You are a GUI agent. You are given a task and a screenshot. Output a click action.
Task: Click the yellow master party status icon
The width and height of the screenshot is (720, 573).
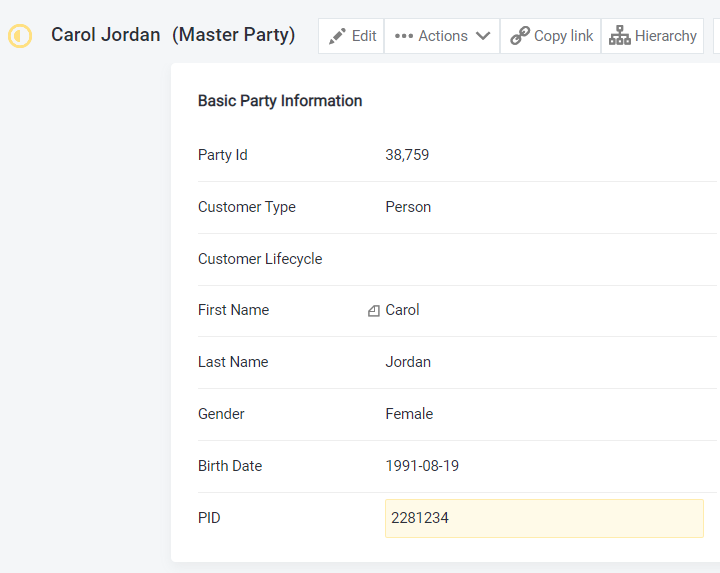coord(20,36)
